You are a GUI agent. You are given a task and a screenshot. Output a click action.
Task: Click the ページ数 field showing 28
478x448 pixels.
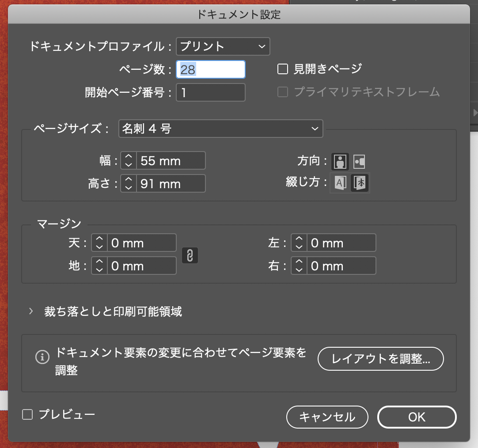[211, 69]
